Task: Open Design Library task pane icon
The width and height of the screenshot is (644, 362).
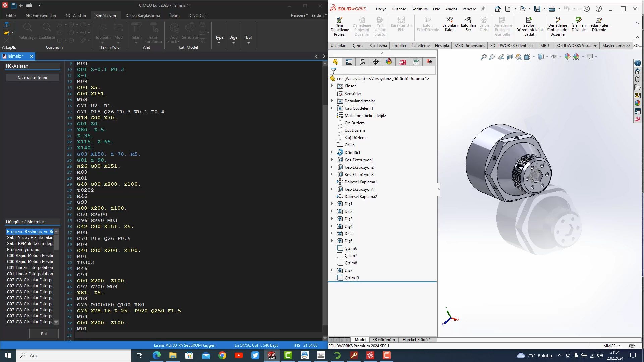Action: [638, 79]
